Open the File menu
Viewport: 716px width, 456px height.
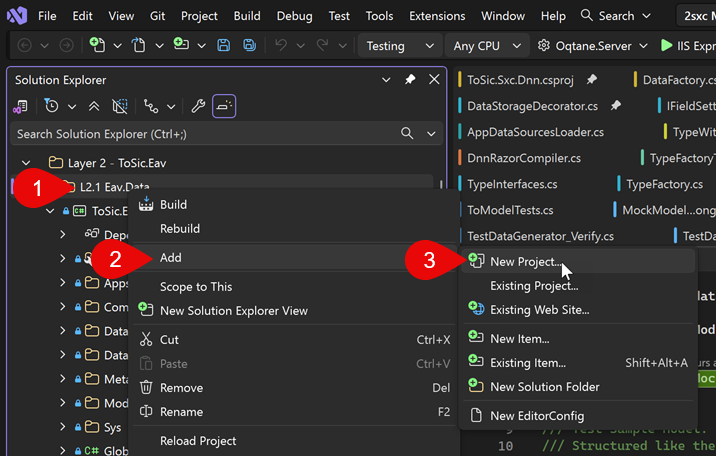47,16
